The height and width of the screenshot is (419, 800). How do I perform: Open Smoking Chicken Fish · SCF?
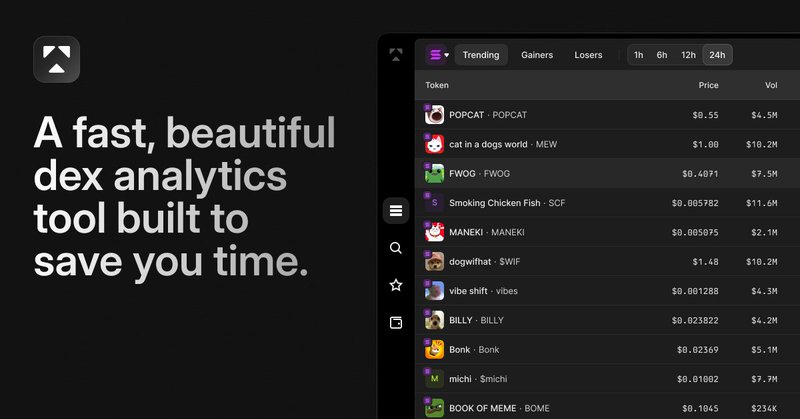click(507, 203)
